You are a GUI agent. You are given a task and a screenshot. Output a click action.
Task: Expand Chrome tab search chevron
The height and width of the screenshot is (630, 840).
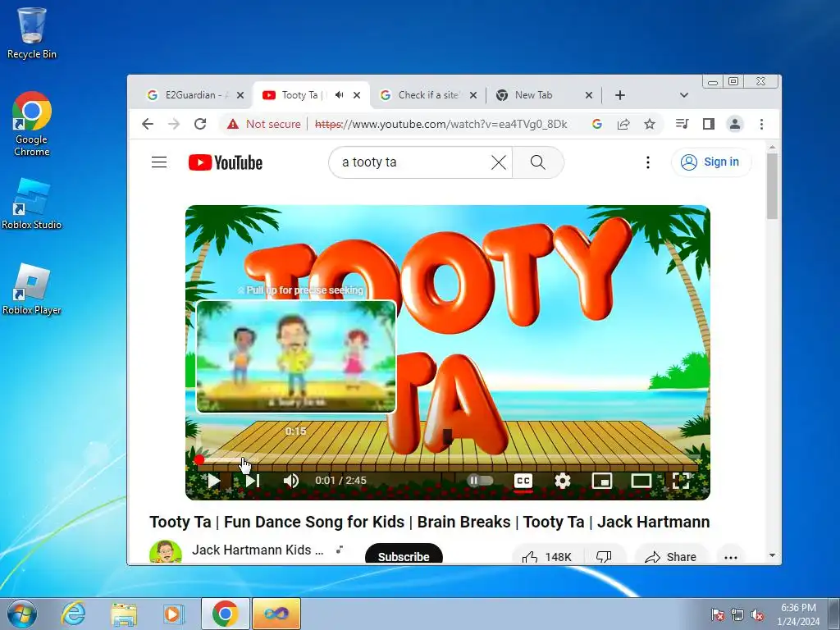[683, 95]
